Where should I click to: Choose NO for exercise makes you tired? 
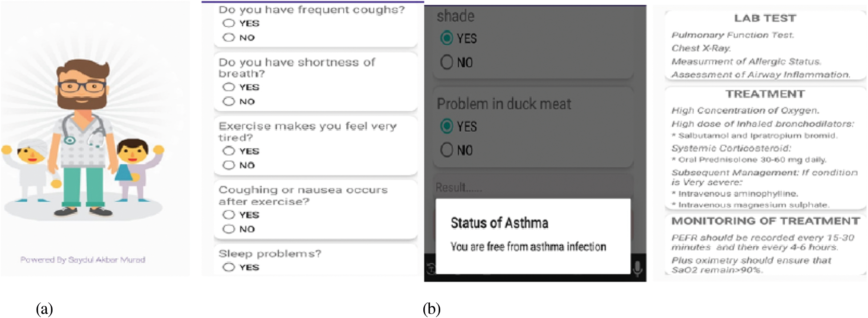(229, 165)
